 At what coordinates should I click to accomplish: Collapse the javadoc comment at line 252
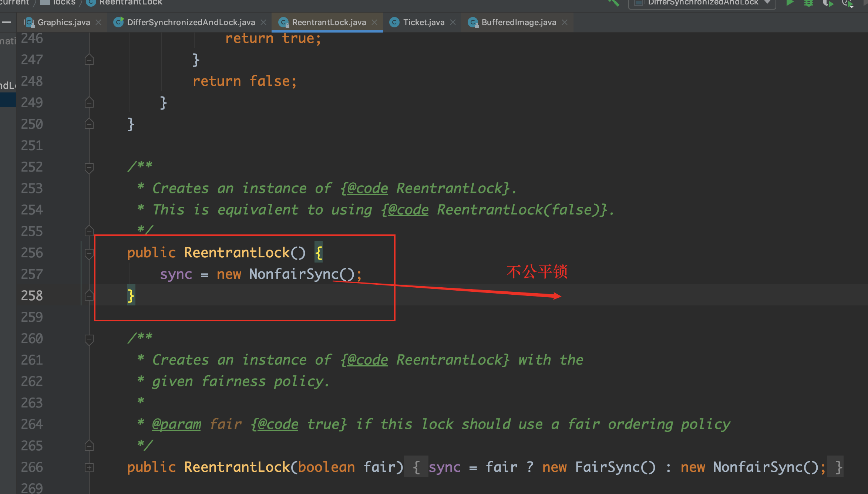click(x=89, y=168)
